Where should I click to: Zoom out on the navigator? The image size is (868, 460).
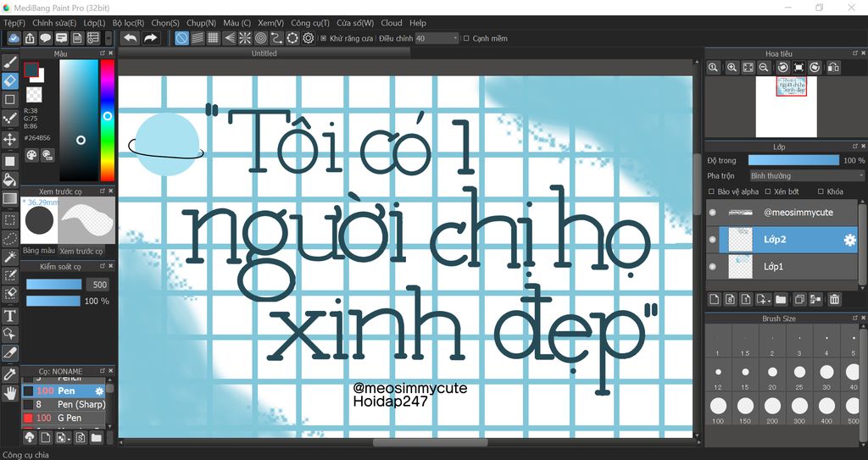click(x=764, y=68)
